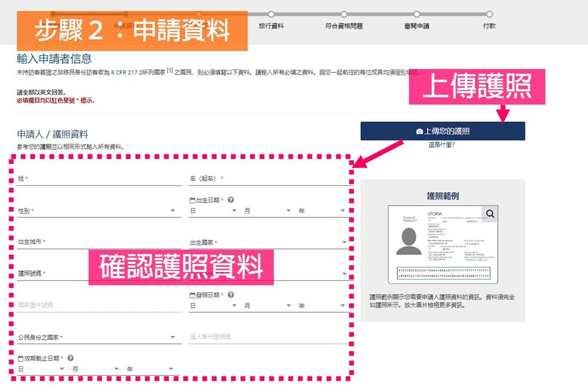Open expiry date 年 year dropdown
This screenshot has width=588, height=388.
click(x=150, y=369)
